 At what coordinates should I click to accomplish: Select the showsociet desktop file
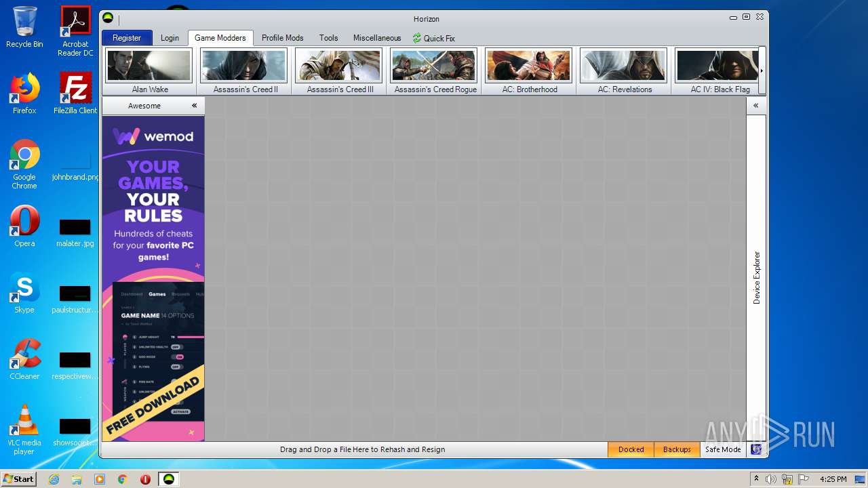point(75,432)
